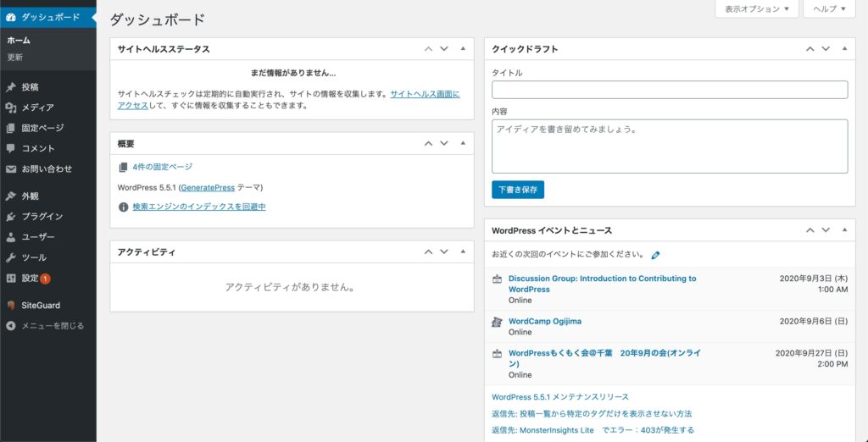Click the orange update badge on 設定
Image resolution: width=868 pixels, height=442 pixels.
[x=45, y=279]
